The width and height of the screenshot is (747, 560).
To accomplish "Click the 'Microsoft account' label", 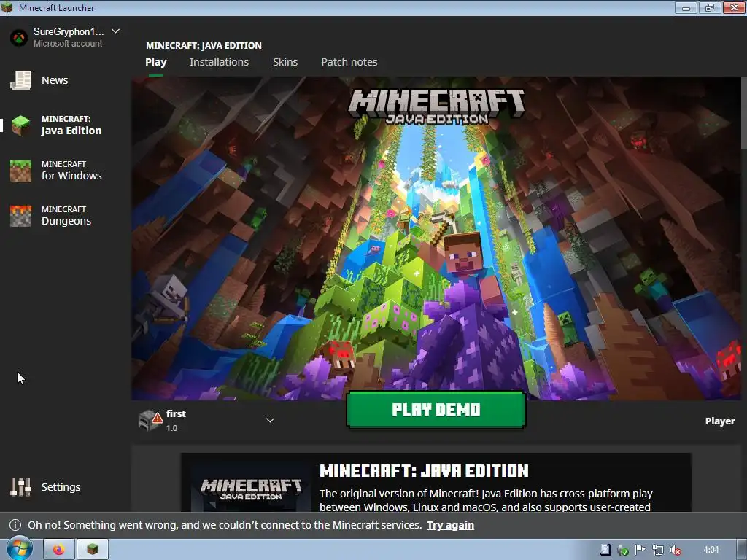I will pos(68,43).
